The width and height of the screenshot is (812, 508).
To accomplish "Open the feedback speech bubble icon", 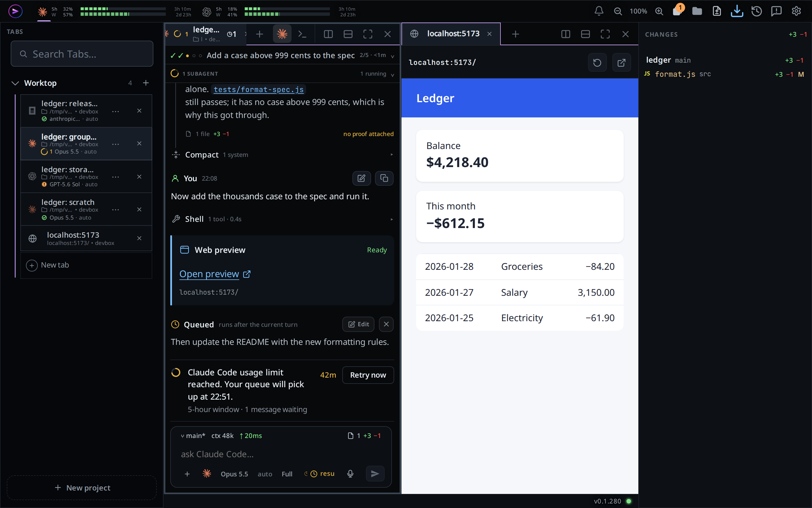I will [776, 11].
